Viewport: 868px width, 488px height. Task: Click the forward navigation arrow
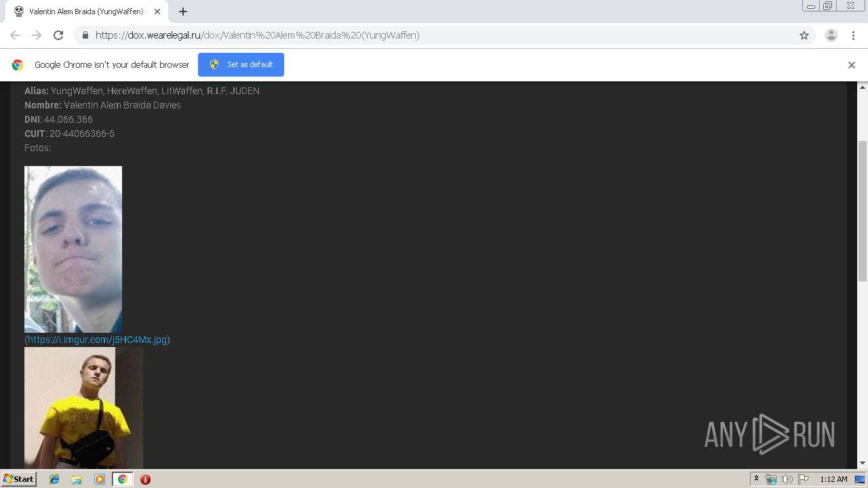37,35
